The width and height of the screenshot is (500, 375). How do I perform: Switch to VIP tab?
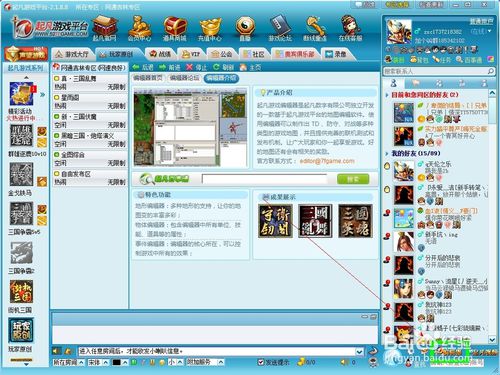(191, 54)
